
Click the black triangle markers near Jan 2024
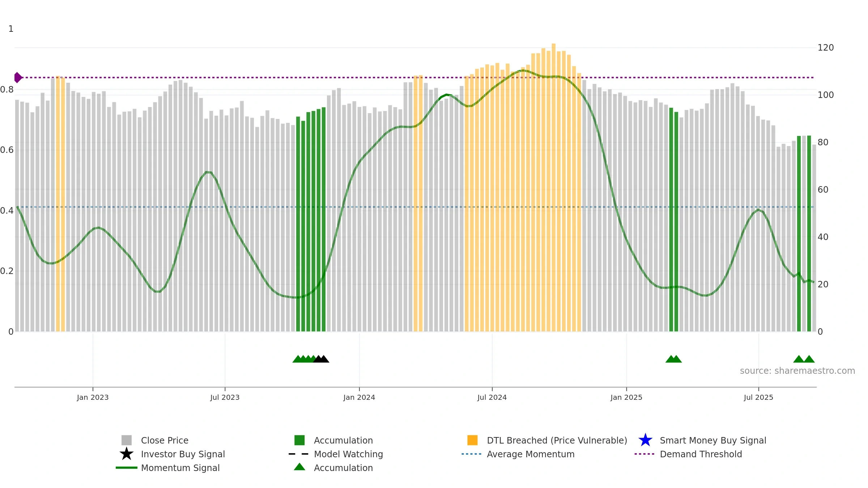pos(321,359)
